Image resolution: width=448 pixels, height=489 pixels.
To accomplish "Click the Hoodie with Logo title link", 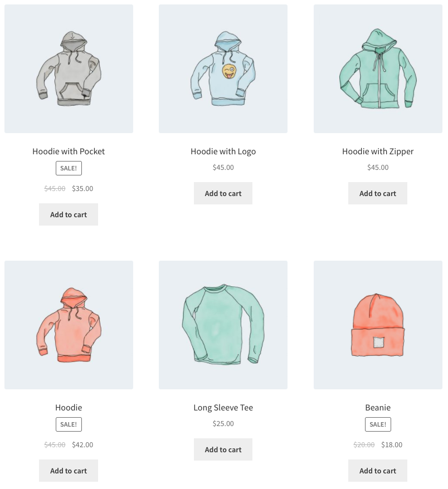I will pyautogui.click(x=223, y=151).
